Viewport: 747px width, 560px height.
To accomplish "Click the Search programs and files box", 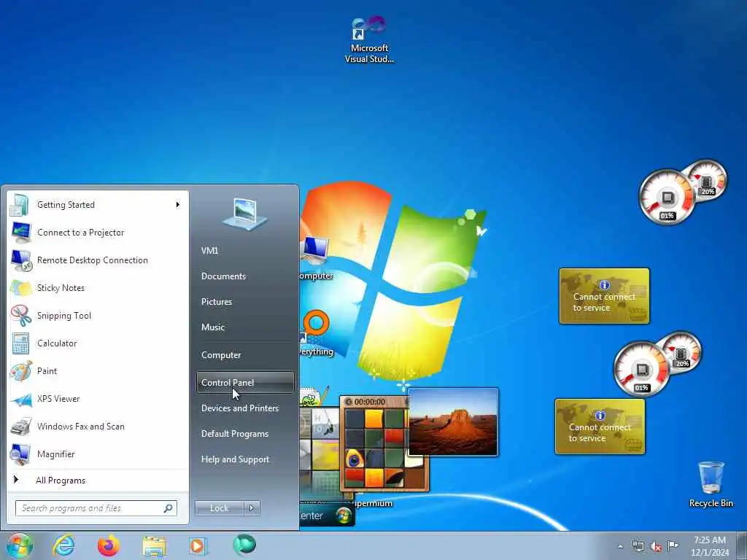I will coord(96,508).
